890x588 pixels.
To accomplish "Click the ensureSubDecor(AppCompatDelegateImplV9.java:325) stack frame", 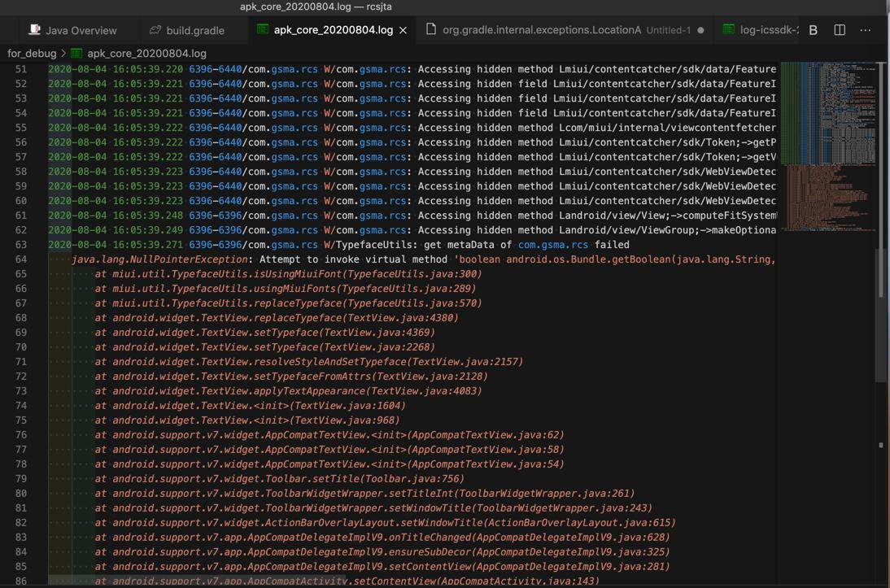I will point(382,552).
